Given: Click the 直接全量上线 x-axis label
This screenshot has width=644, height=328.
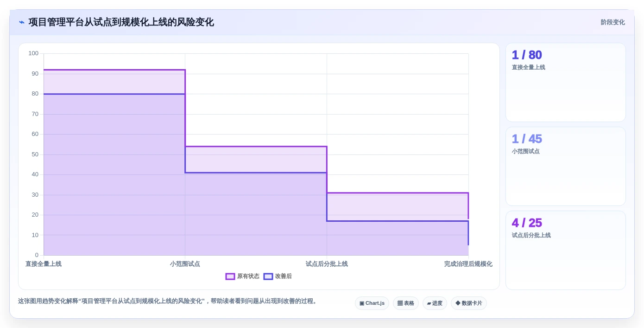Looking at the screenshot, I should [x=44, y=264].
